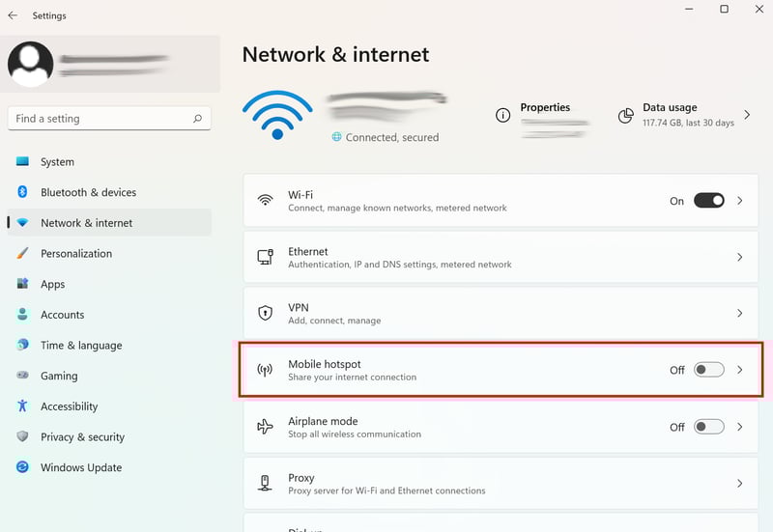This screenshot has width=773, height=532.
Task: Click the Properties info icon
Action: point(502,115)
